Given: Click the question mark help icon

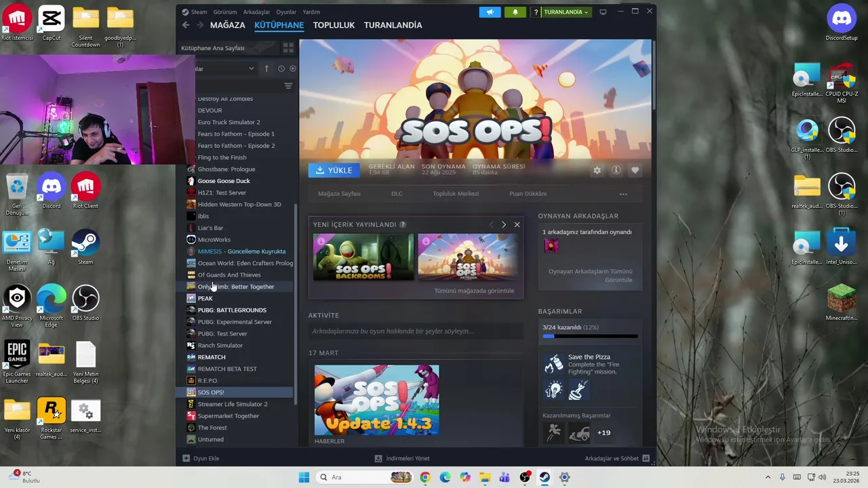Looking at the screenshot, I should pos(536,12).
